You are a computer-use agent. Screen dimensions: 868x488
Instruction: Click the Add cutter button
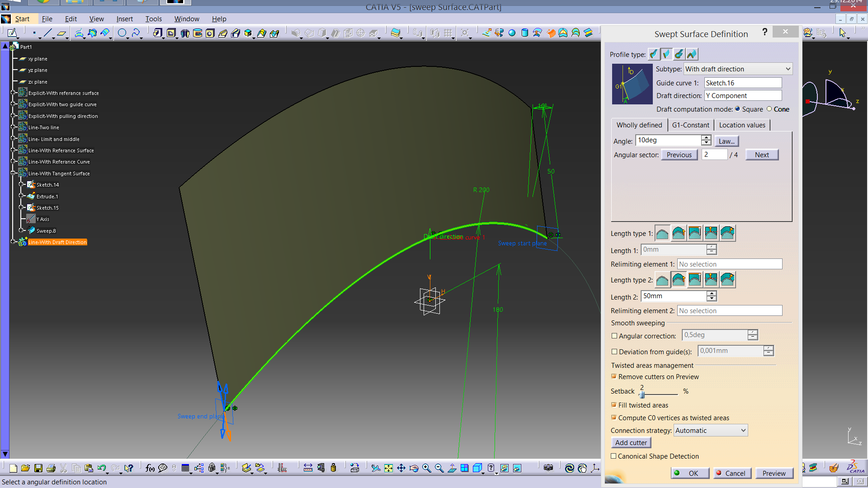[631, 443]
